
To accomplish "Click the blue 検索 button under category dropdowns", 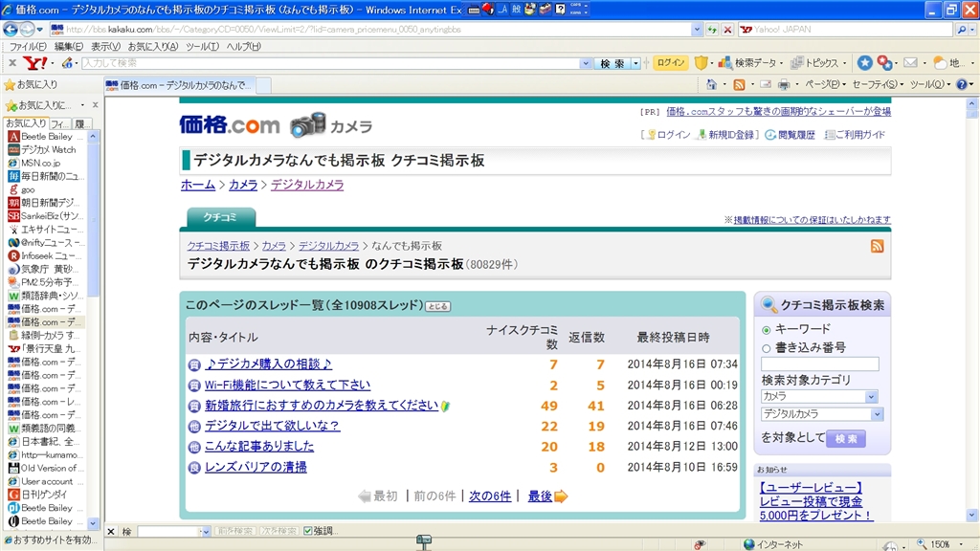I will tap(846, 438).
